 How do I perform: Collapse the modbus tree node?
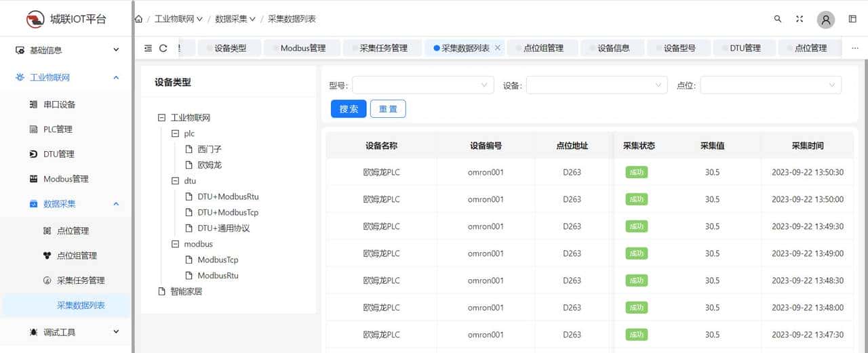pos(175,244)
